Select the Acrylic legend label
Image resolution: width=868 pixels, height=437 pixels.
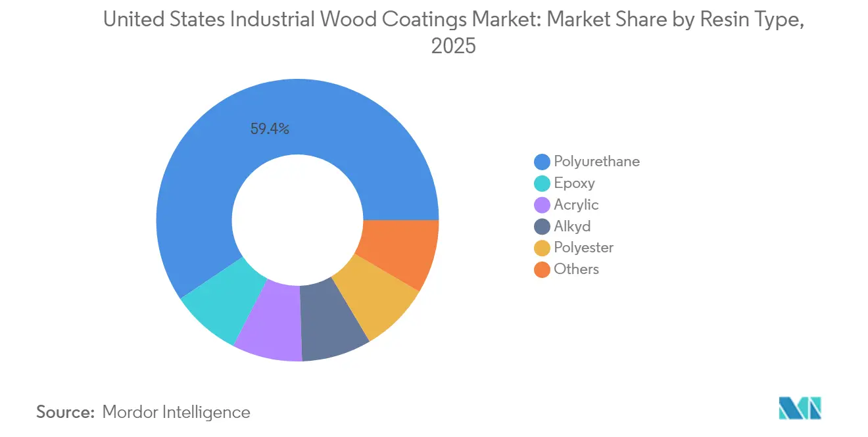tap(577, 204)
